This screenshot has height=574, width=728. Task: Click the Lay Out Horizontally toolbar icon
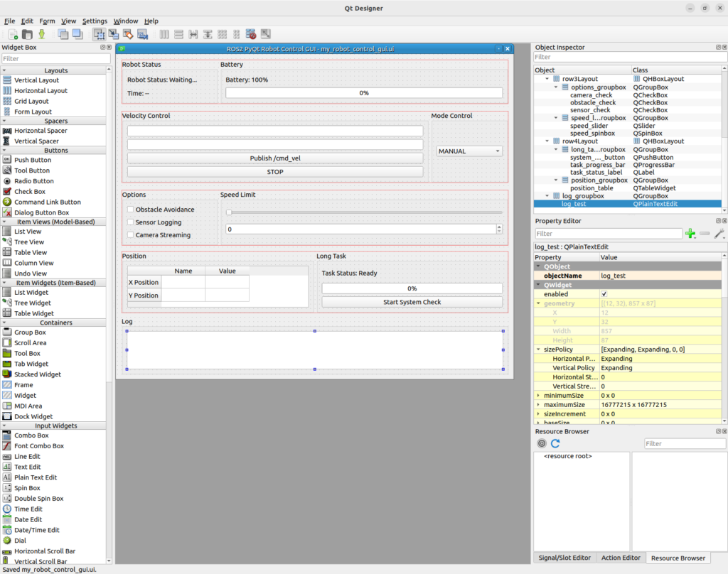164,34
